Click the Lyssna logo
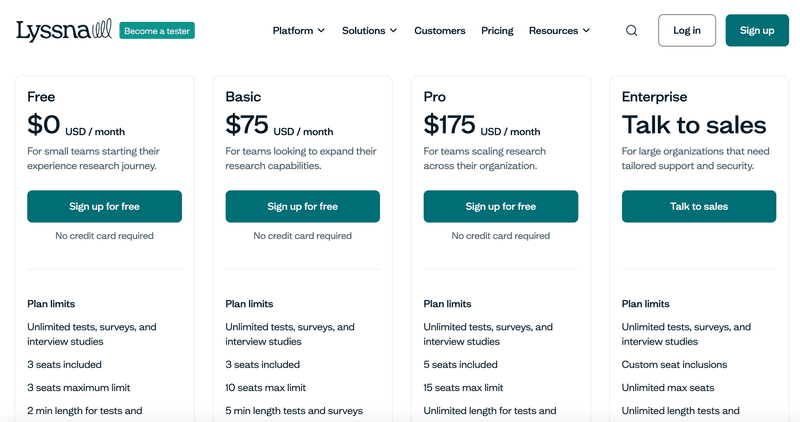The height and width of the screenshot is (422, 800). (x=63, y=30)
